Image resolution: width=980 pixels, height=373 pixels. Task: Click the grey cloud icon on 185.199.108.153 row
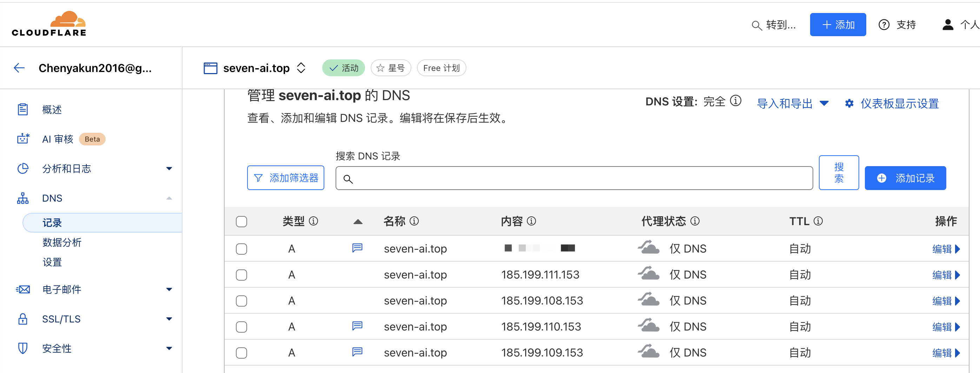tap(648, 299)
